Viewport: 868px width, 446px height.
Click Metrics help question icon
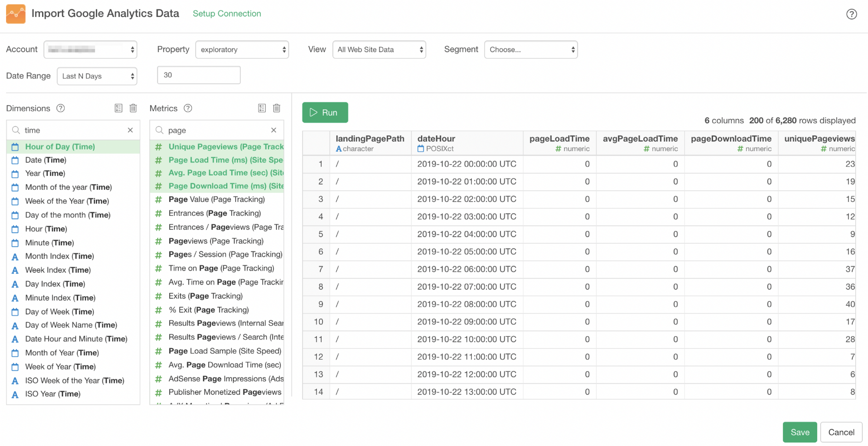(x=188, y=108)
